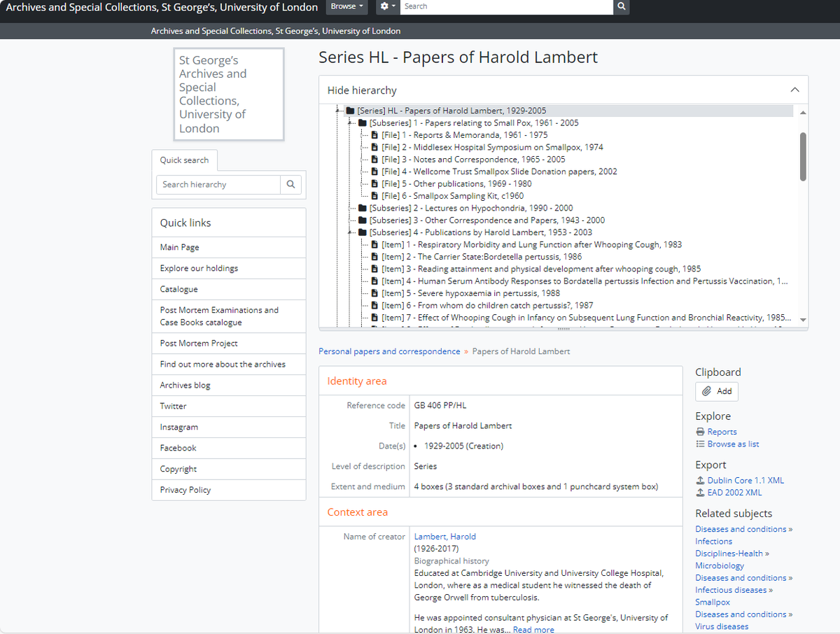Open Copyright quick link

229,469
